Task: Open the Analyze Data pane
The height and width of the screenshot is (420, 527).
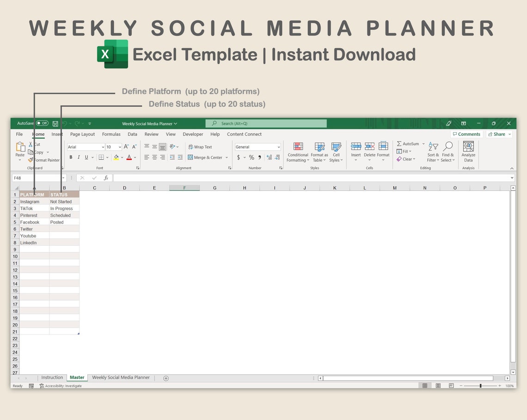Action: tap(468, 152)
